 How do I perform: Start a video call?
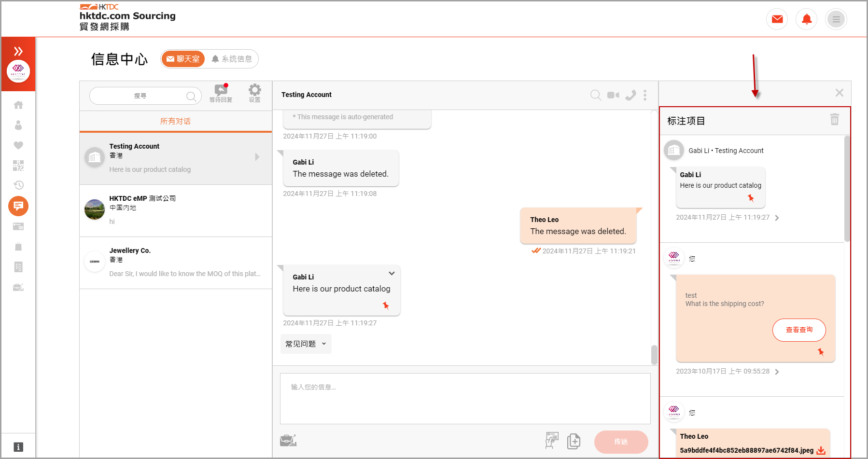pyautogui.click(x=613, y=95)
